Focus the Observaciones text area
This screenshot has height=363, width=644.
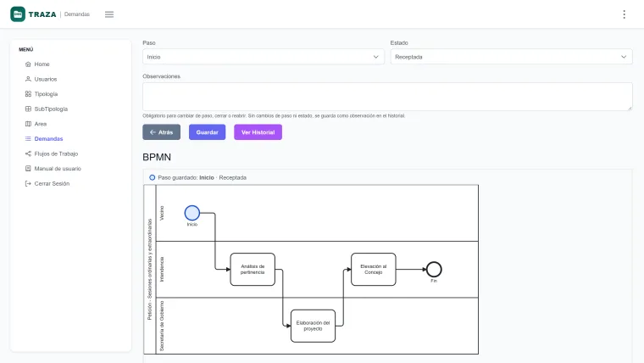click(x=387, y=97)
